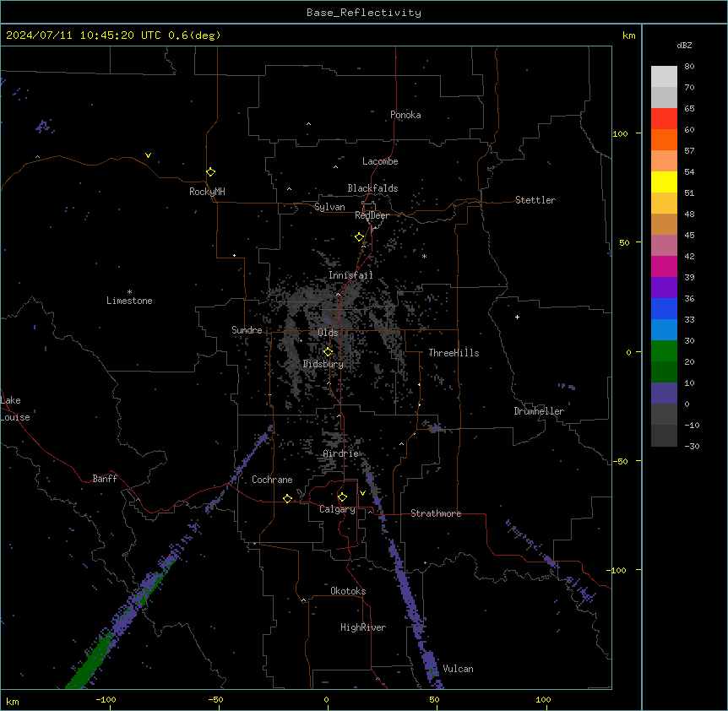The width and height of the screenshot is (728, 711).
Task: Click the Limestone label
Action: [x=129, y=301]
